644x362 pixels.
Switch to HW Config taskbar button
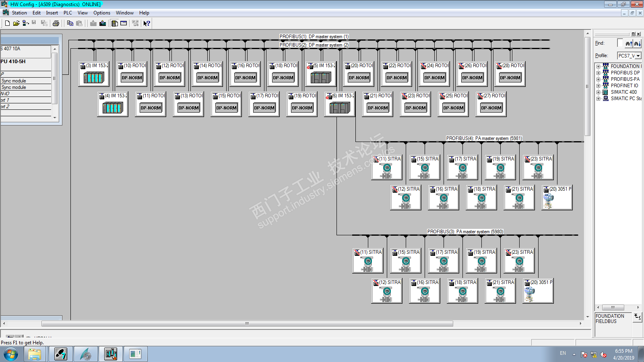click(111, 354)
